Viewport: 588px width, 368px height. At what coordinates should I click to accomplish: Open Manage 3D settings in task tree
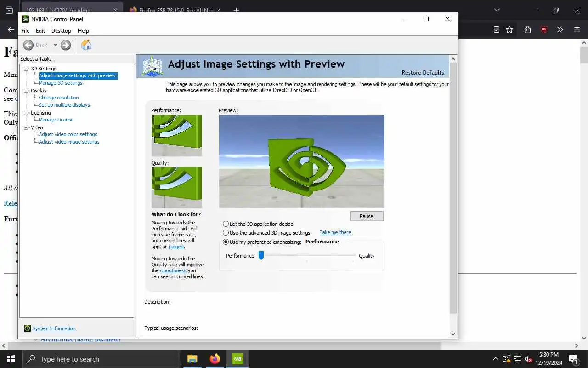61,83
